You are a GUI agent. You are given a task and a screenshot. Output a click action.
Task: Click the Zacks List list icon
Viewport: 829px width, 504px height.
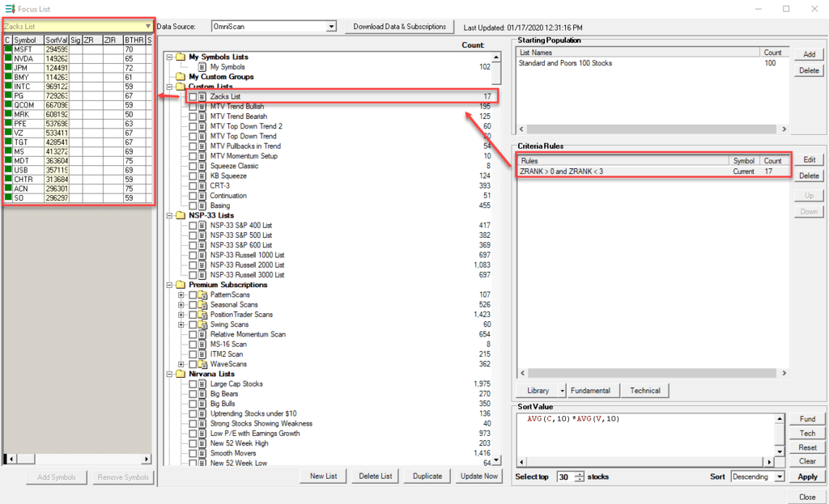(x=202, y=97)
